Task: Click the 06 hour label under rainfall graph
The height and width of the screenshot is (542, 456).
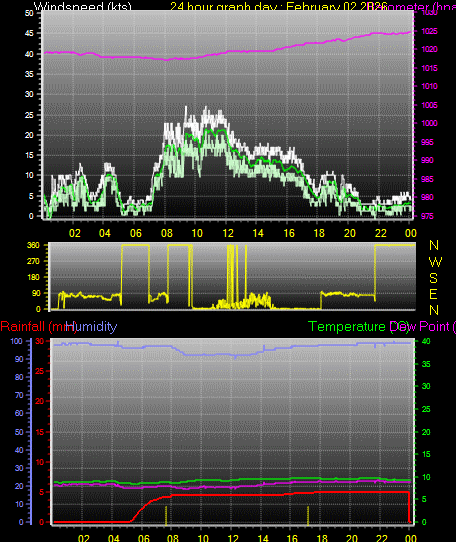Action: [143, 538]
